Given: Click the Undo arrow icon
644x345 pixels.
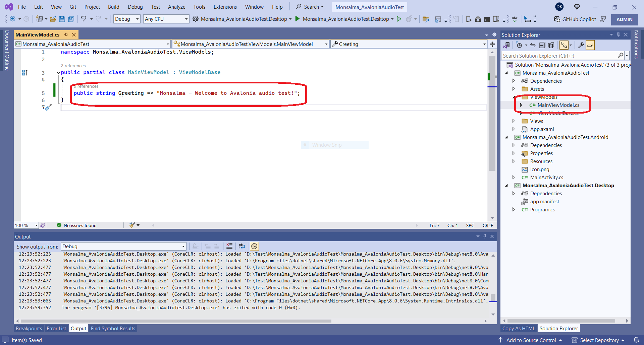Looking at the screenshot, I should coord(83,19).
